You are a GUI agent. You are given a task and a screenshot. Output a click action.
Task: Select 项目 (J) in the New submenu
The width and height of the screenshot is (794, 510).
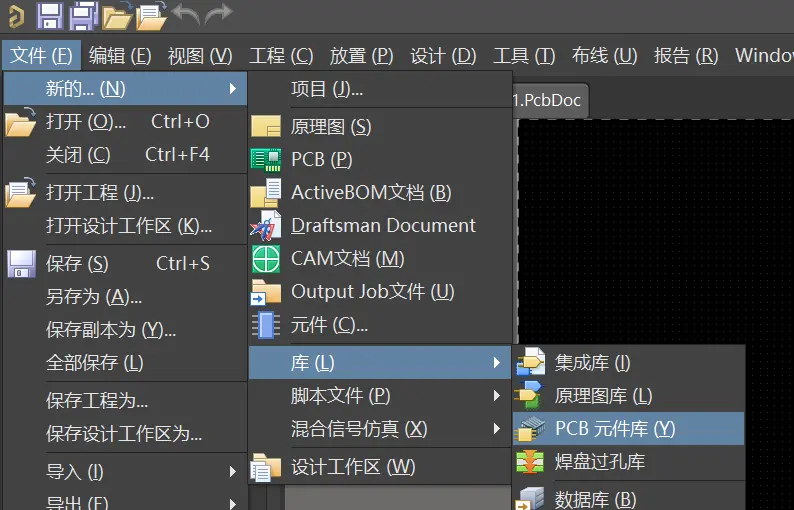click(x=380, y=89)
